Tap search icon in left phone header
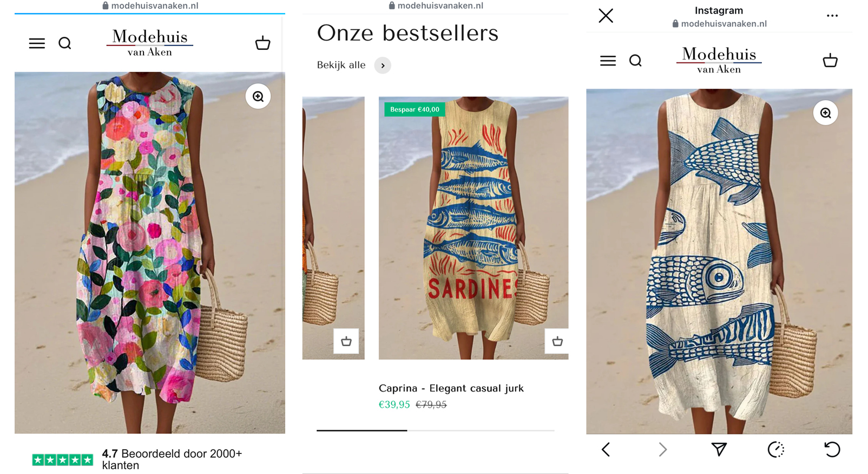868x474 pixels. pyautogui.click(x=65, y=43)
